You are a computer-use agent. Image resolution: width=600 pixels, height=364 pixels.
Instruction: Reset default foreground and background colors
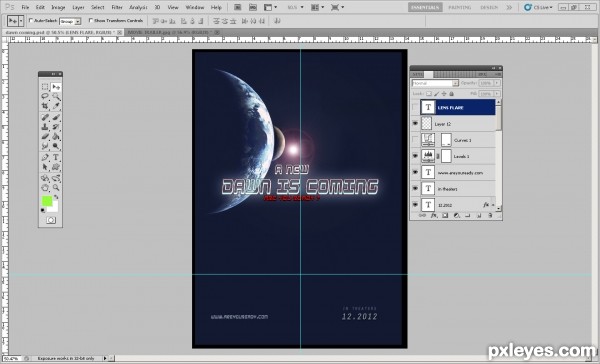coord(43,210)
